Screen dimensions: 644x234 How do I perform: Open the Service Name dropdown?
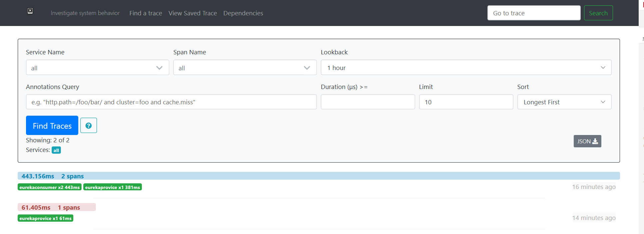(98, 68)
